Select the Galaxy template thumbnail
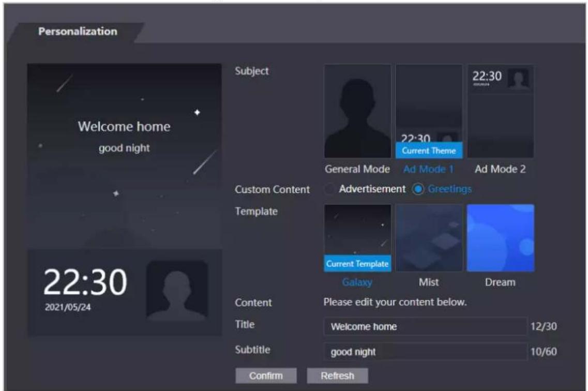This screenshot has width=588, height=391. pyautogui.click(x=357, y=238)
